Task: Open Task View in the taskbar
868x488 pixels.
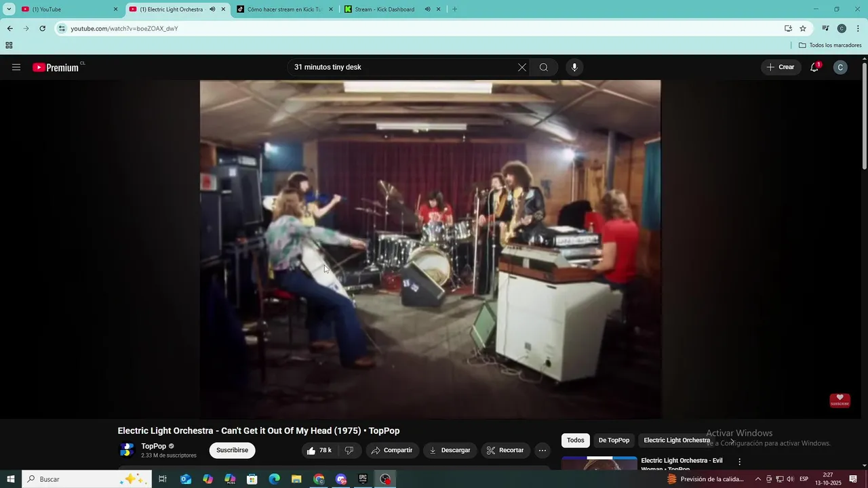Action: 163,479
